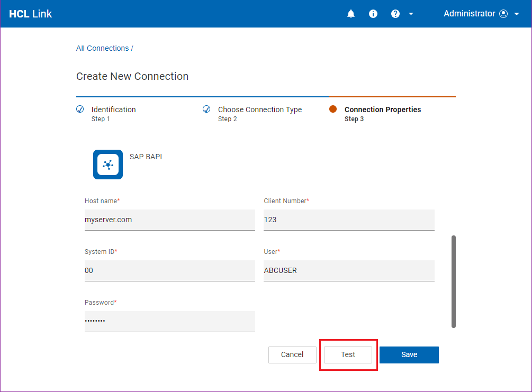
Task: Focus the Password input field
Action: coord(169,321)
